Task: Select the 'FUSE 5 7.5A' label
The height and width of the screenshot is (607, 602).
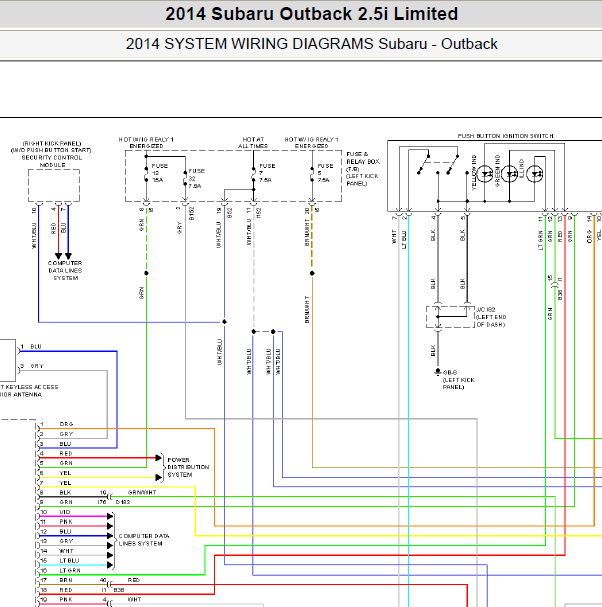Action: [325, 173]
